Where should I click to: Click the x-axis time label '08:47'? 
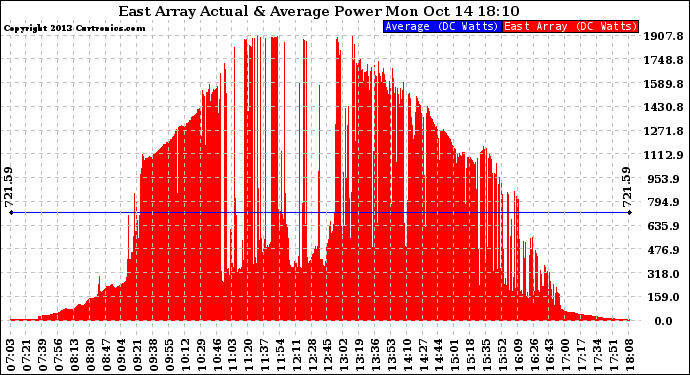click(106, 355)
